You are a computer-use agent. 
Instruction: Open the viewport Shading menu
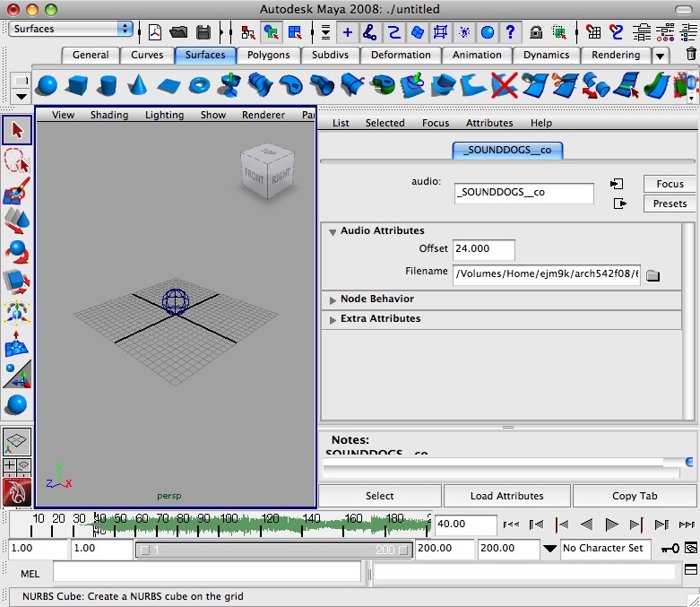coord(109,115)
